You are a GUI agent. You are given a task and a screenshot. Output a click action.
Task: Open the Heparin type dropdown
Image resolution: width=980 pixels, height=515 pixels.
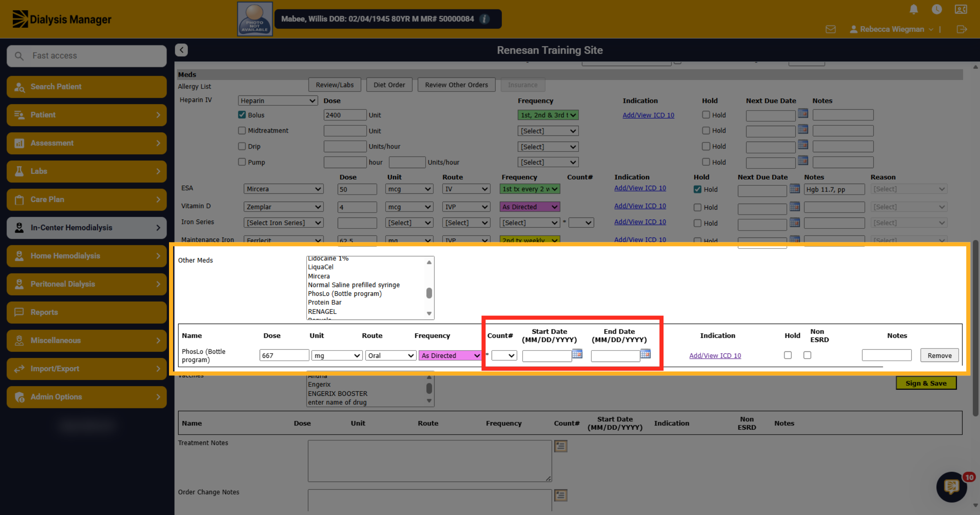[x=278, y=101]
